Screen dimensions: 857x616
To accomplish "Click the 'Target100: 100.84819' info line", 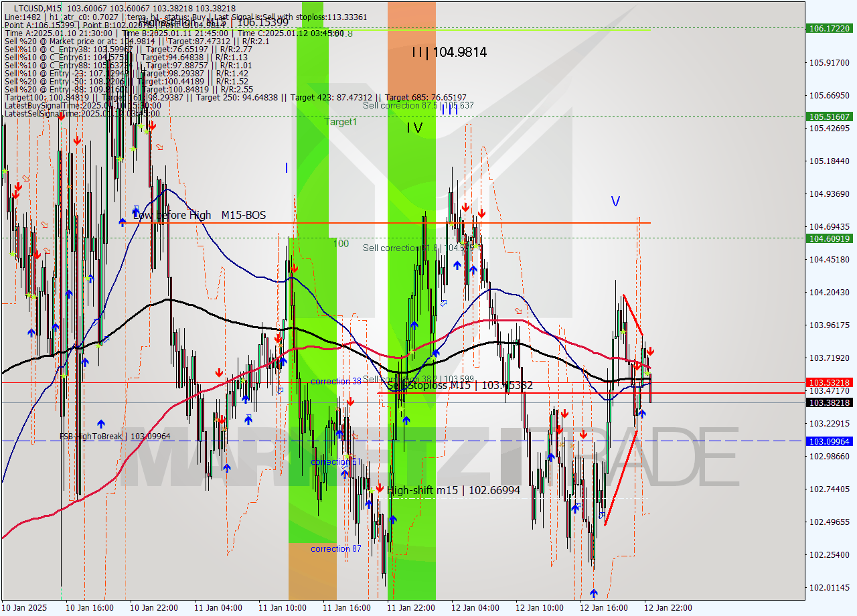I will [235, 97].
